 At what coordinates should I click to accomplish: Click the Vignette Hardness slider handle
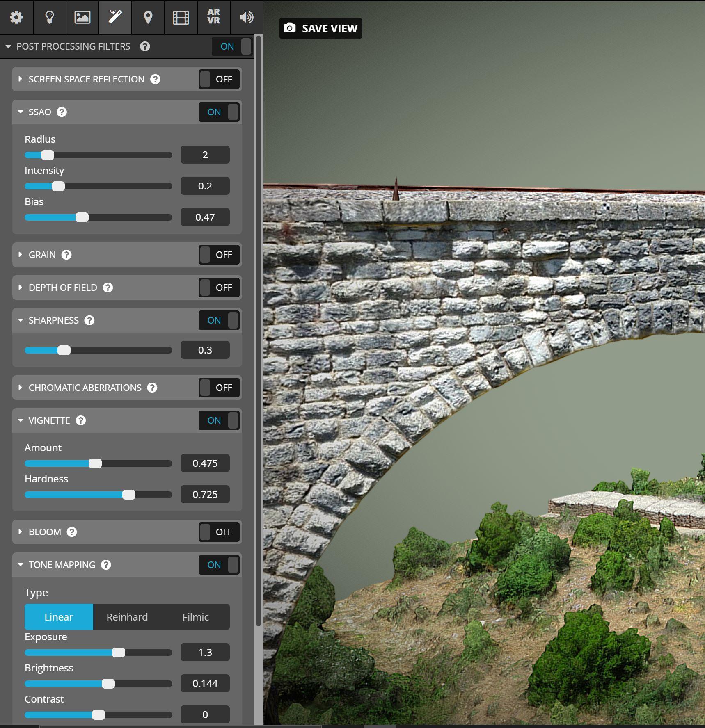[x=129, y=495]
